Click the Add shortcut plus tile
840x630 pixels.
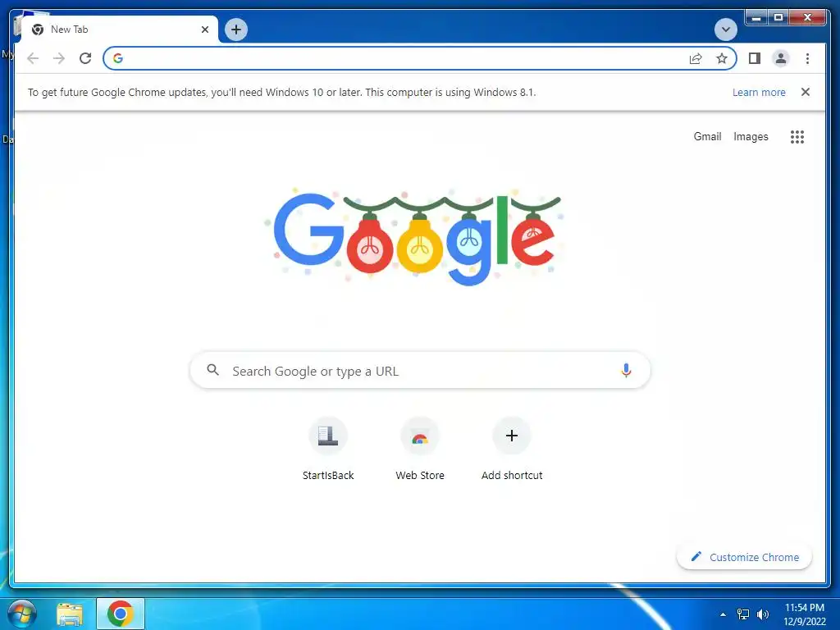512,449
